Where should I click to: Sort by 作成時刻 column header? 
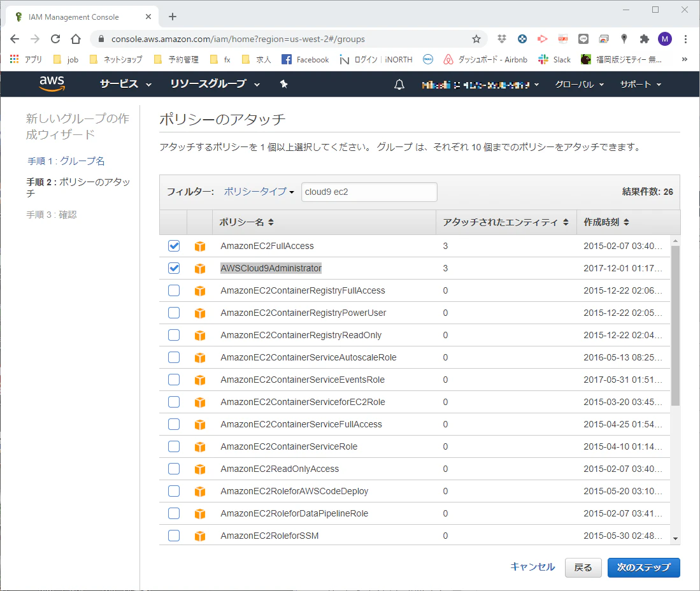(x=606, y=222)
